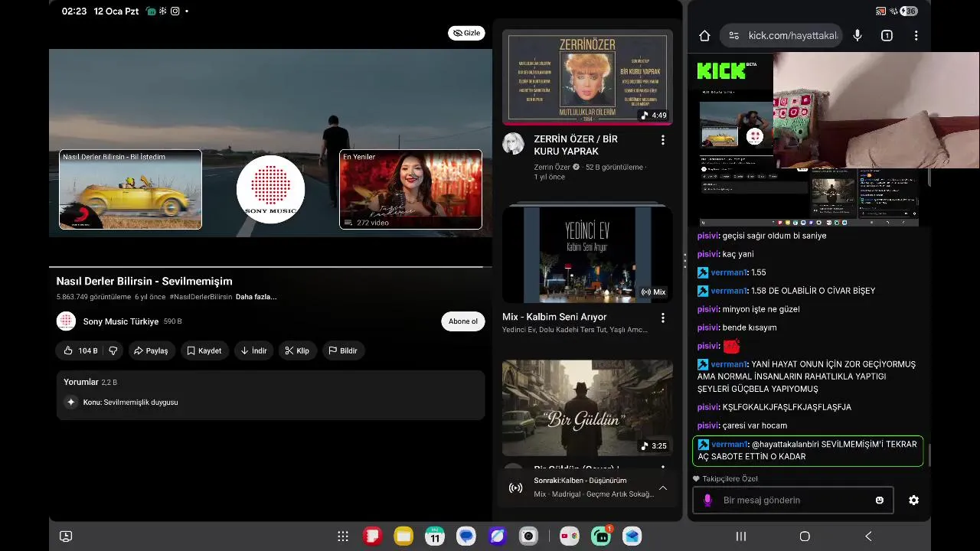980x551 pixels.
Task: Click the verrman1 username in the highlighted message
Action: point(729,444)
